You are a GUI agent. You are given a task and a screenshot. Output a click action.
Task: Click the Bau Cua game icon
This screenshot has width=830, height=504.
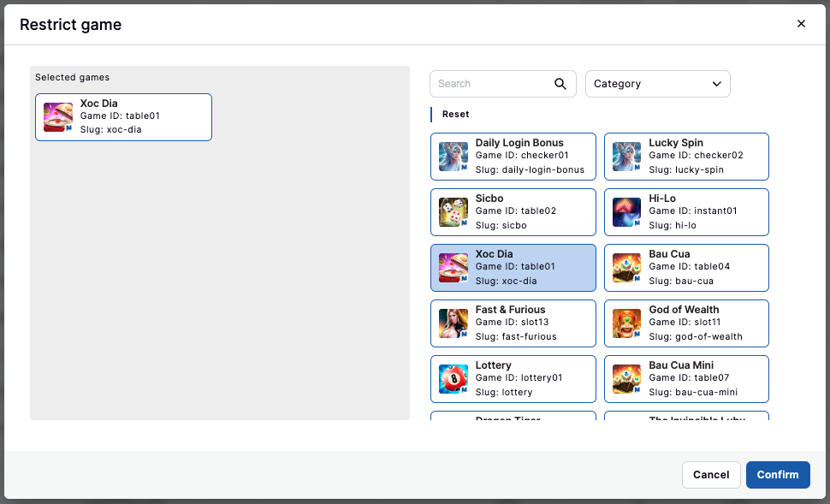[627, 268]
